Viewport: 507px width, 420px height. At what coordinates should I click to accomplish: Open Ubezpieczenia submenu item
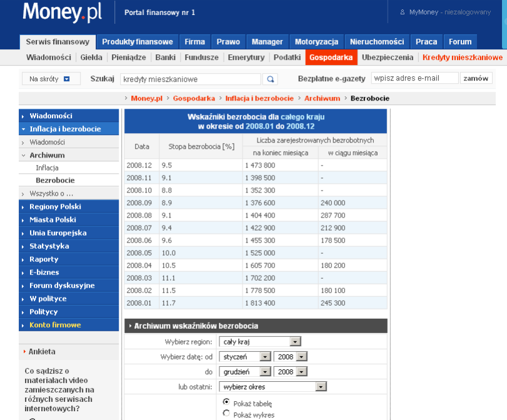388,57
